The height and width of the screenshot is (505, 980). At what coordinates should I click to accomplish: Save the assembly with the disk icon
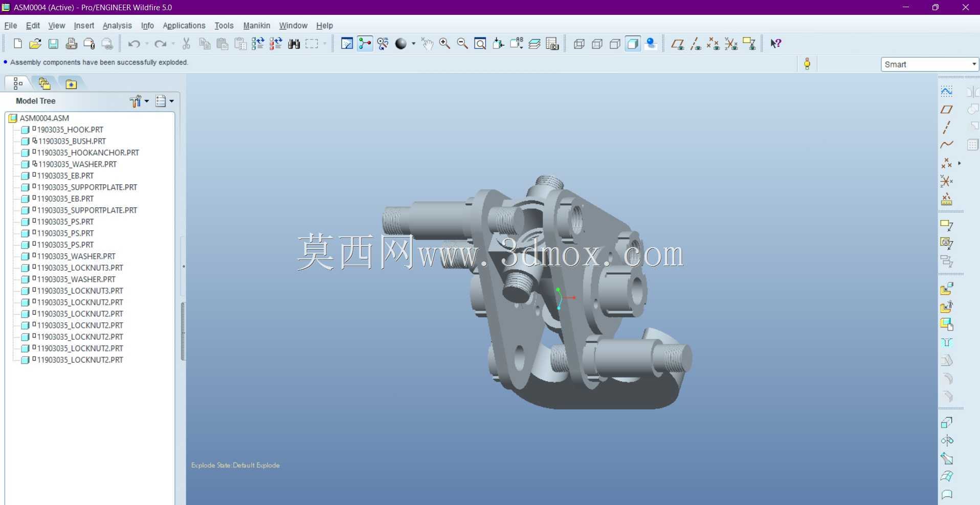(53, 43)
